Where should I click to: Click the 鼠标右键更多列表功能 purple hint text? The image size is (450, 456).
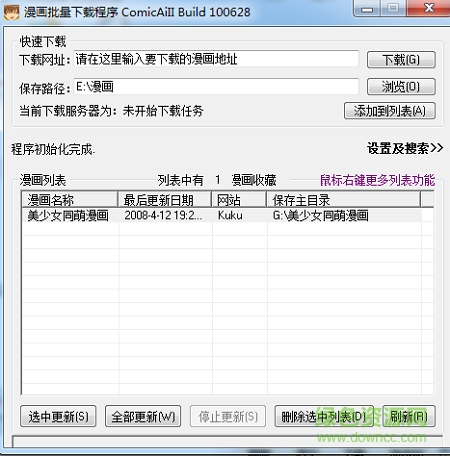click(x=377, y=180)
